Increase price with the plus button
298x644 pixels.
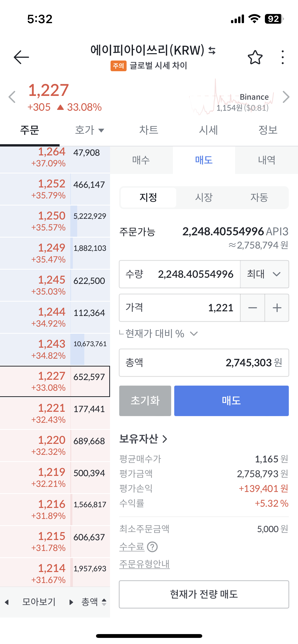pos(277,308)
